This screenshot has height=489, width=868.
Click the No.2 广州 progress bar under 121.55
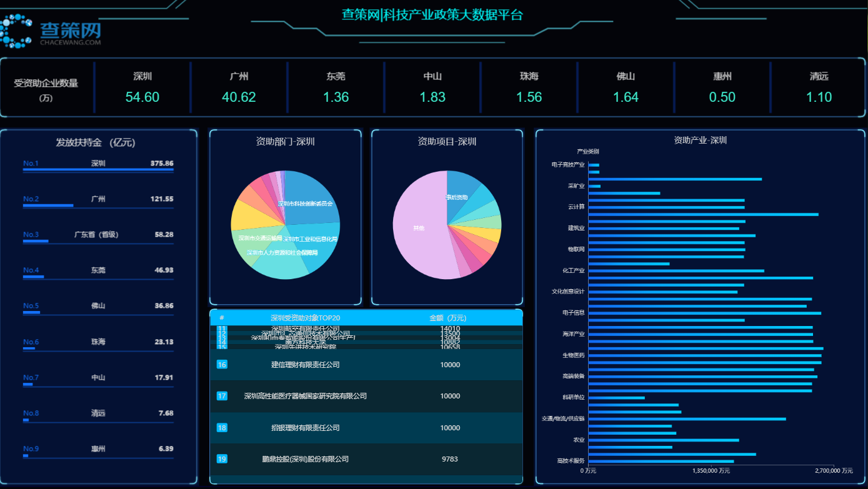pos(48,205)
